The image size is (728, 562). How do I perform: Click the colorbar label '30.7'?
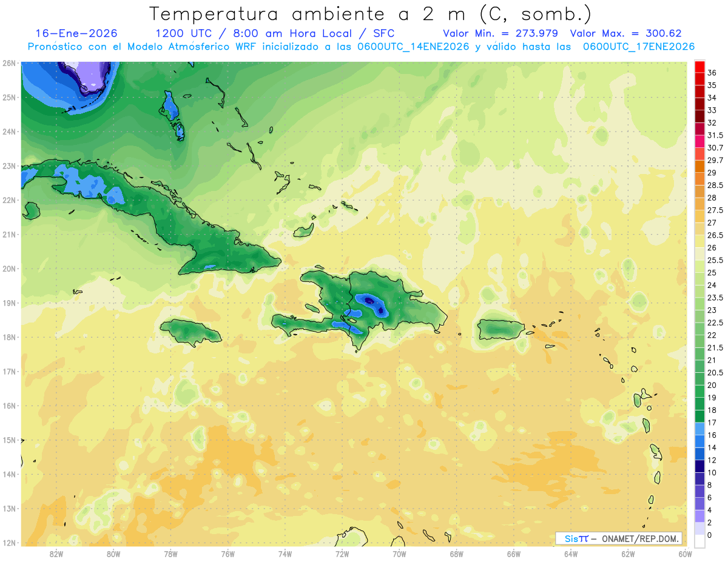(715, 148)
